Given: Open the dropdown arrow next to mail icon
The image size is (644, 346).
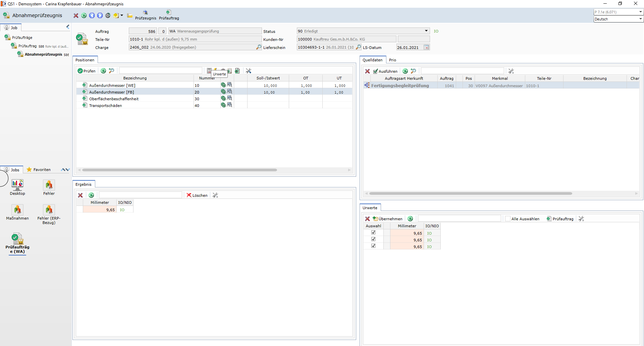Looking at the screenshot, I should (x=122, y=15).
